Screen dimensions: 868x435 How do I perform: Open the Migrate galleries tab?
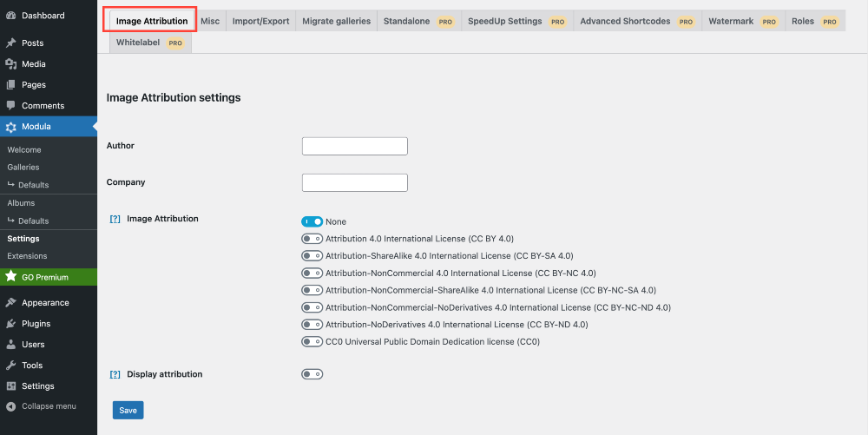[336, 21]
